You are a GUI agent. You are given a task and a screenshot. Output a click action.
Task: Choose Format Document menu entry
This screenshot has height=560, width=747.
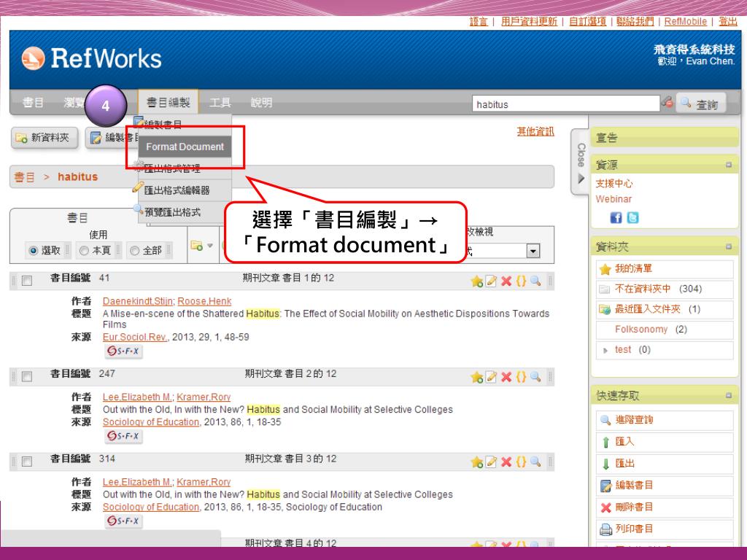tap(185, 147)
